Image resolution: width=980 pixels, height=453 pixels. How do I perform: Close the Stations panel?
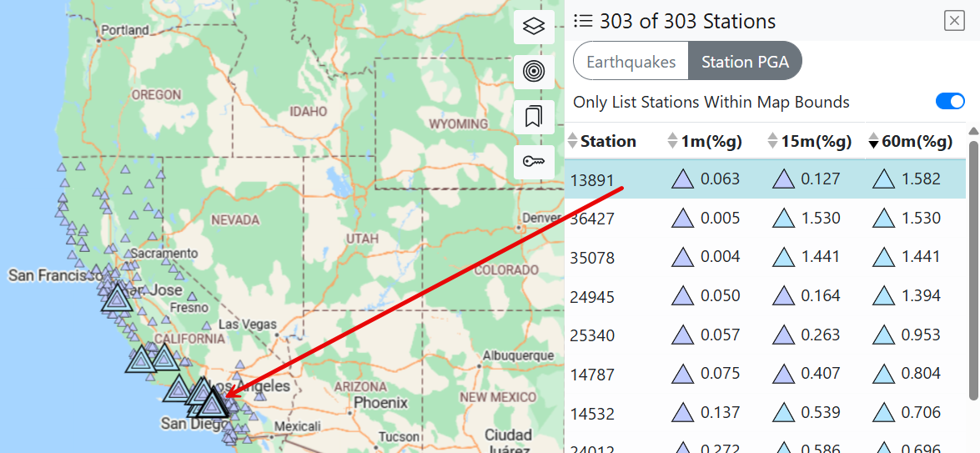point(954,21)
